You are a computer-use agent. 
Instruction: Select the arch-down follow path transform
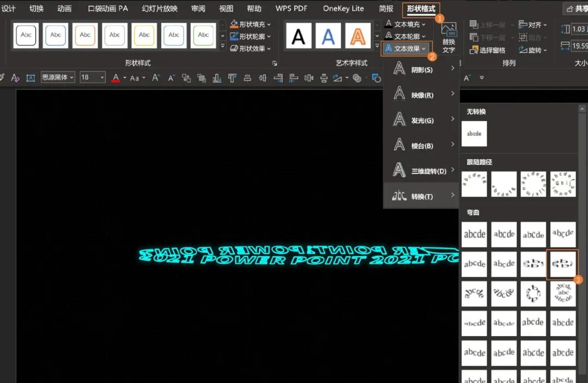point(504,184)
